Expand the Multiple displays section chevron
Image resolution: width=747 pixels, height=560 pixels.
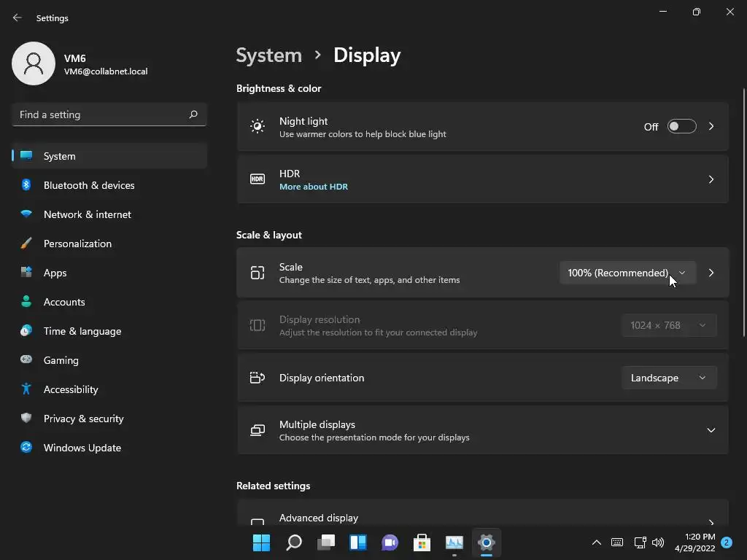point(711,430)
